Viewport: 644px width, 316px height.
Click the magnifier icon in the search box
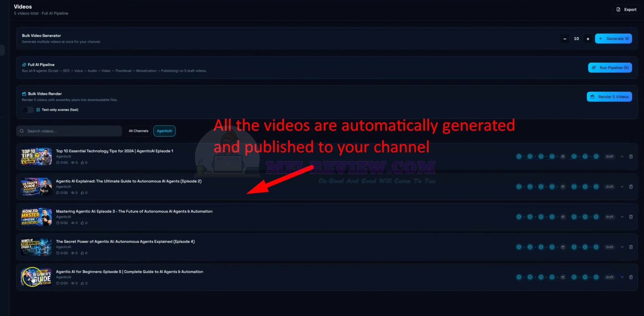pyautogui.click(x=22, y=131)
